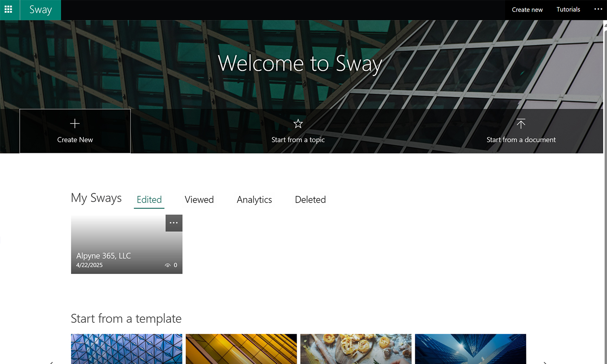Open the Alpyne 365, LLC Sway card
Viewport: 607px width, 364px height.
[121, 243]
